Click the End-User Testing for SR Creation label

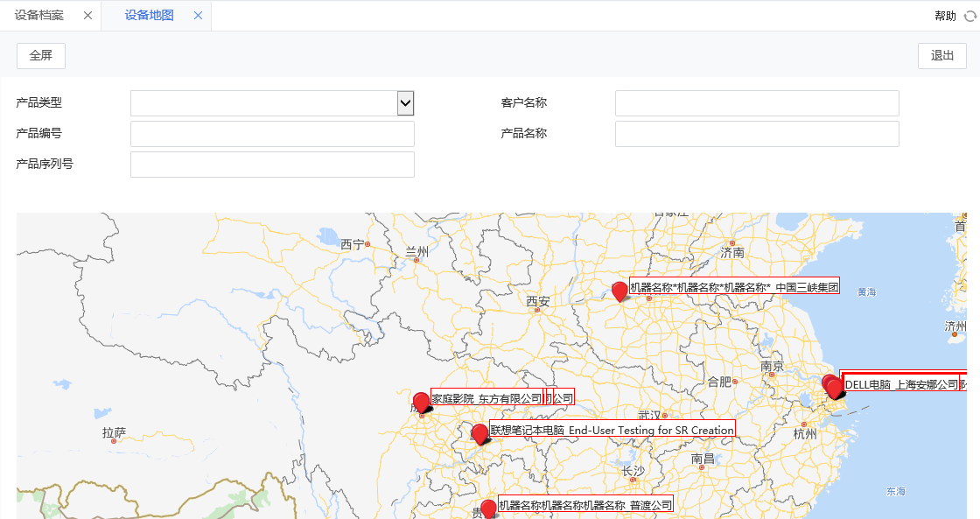pyautogui.click(x=647, y=430)
